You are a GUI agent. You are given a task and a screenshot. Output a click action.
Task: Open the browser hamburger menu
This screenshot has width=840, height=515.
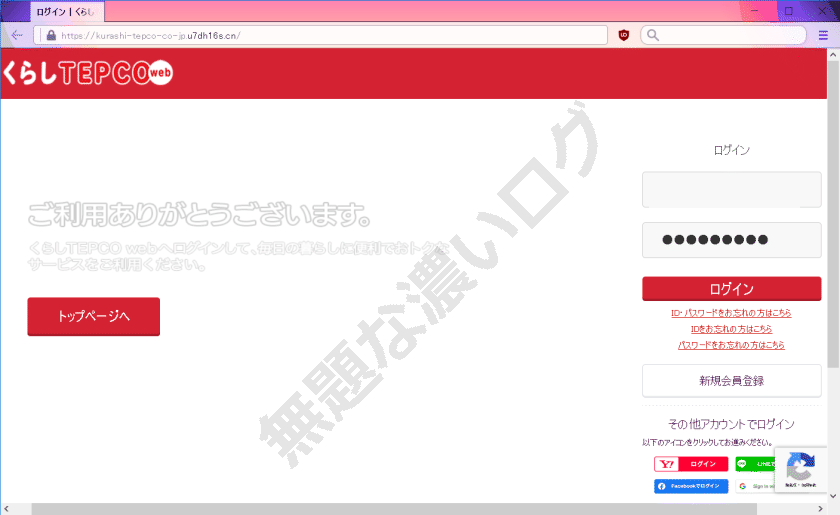[x=823, y=35]
